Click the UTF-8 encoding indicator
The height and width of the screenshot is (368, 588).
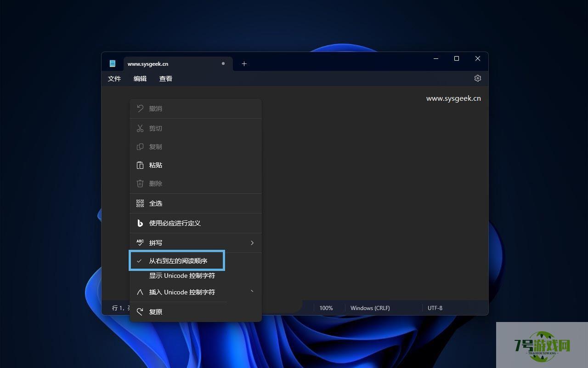tap(435, 308)
